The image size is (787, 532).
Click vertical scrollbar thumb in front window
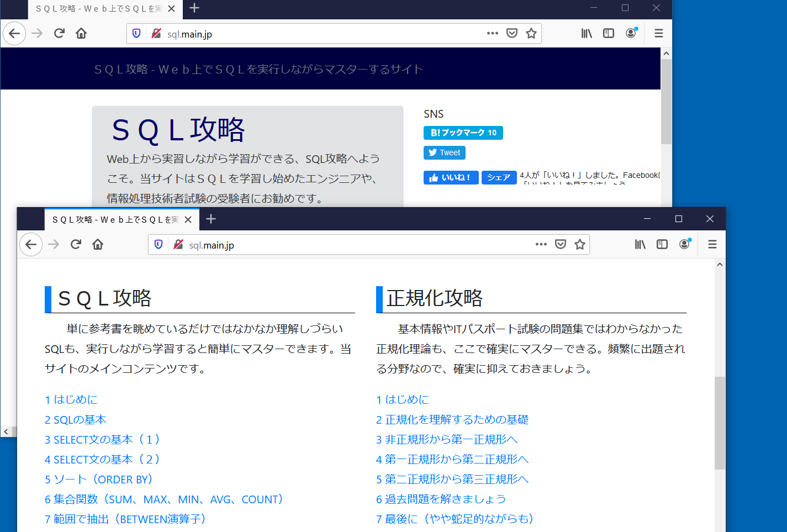pos(720,423)
